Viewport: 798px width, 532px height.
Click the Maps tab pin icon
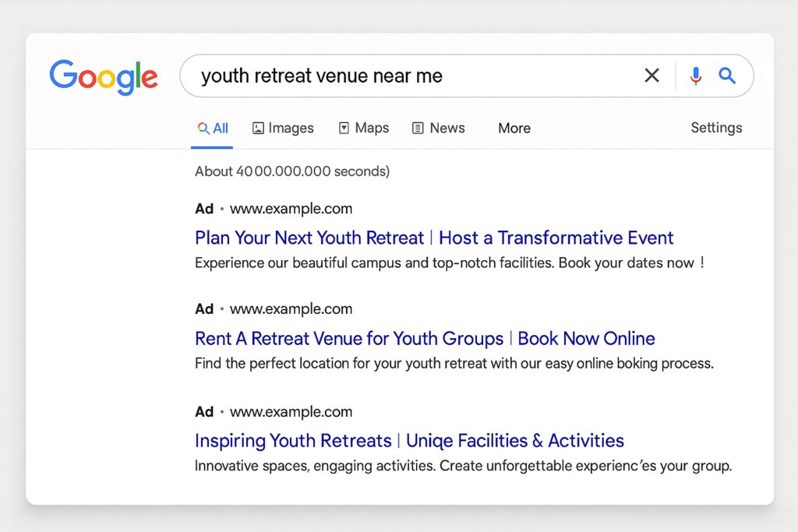click(x=344, y=129)
